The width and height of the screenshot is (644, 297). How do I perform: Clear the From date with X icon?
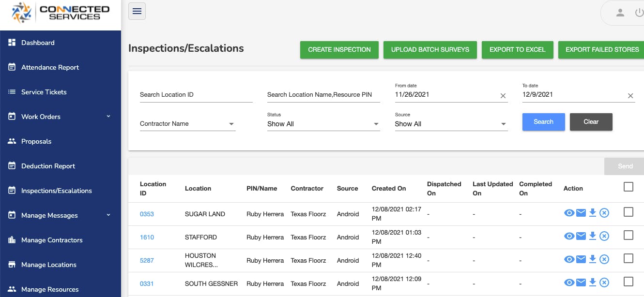coord(503,96)
